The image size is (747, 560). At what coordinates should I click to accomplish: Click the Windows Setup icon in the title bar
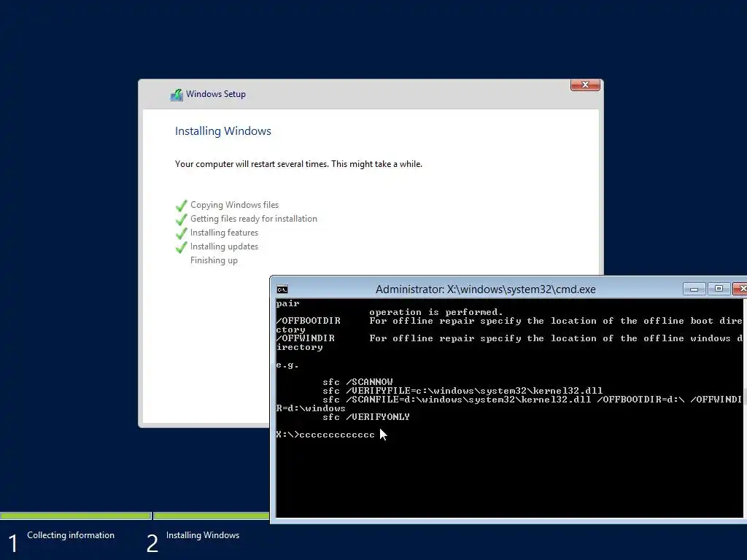(x=177, y=95)
